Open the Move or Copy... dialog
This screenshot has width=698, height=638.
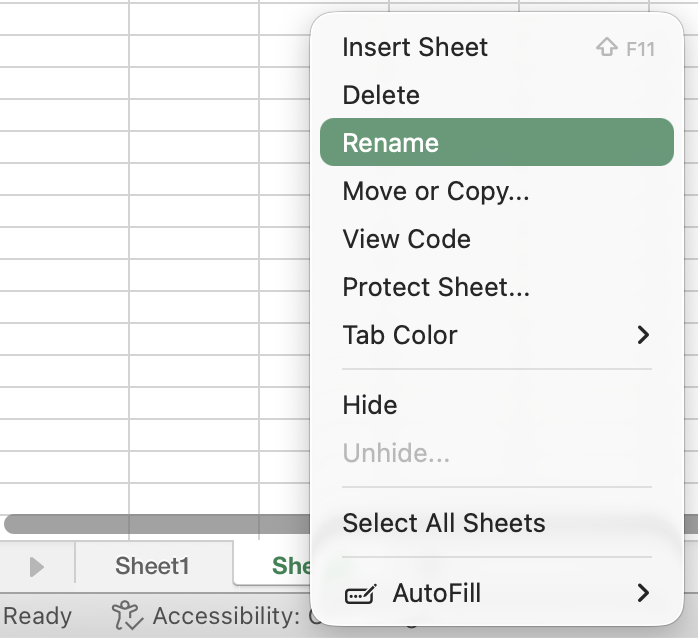436,191
